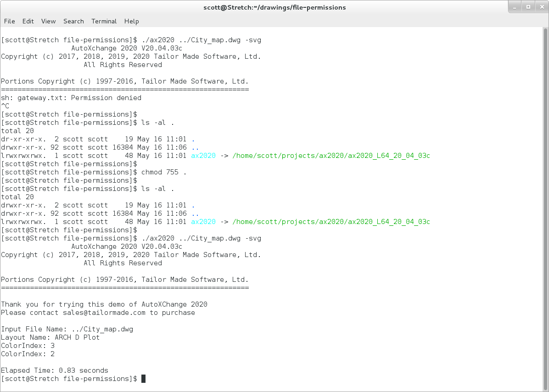
Task: Click 'dr-xr-xr-x.' permissions in first listing
Action: [23, 139]
